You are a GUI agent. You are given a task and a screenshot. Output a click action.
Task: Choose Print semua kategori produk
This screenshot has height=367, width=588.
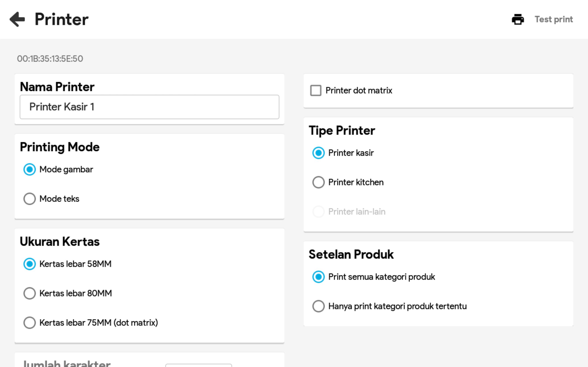click(x=318, y=277)
